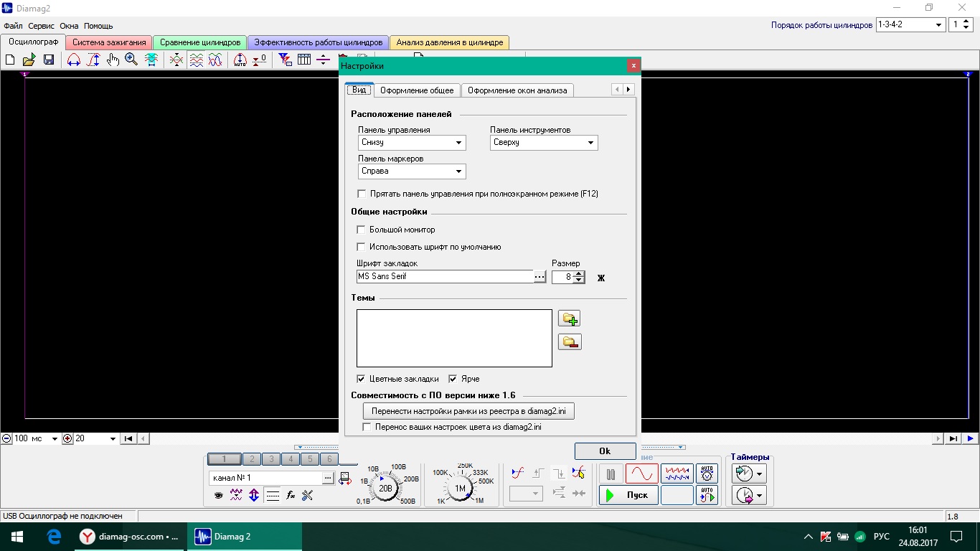Open the Панель инструментов dropdown

[591, 143]
